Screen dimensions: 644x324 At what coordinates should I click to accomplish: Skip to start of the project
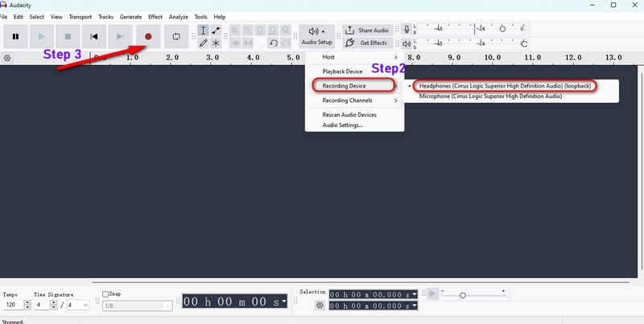[x=94, y=36]
